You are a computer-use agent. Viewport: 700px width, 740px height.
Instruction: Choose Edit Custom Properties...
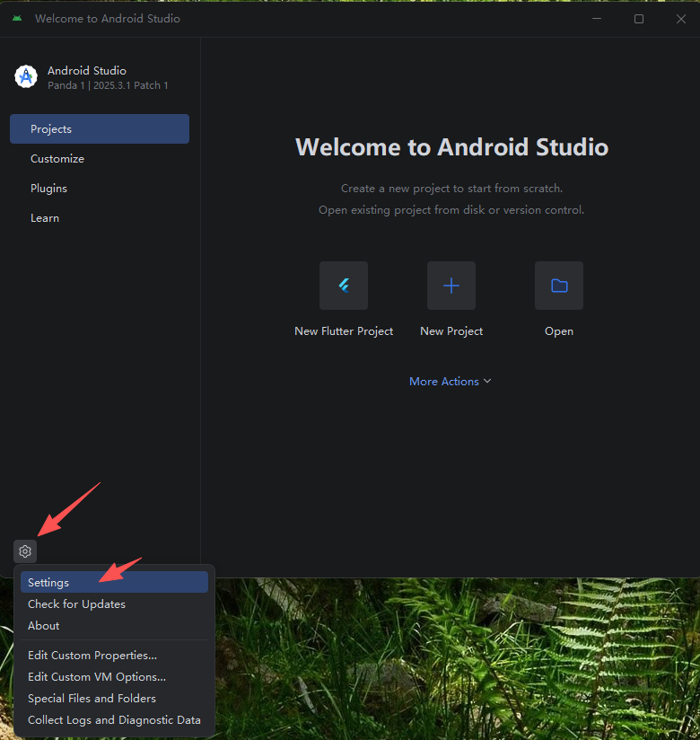tap(114, 656)
